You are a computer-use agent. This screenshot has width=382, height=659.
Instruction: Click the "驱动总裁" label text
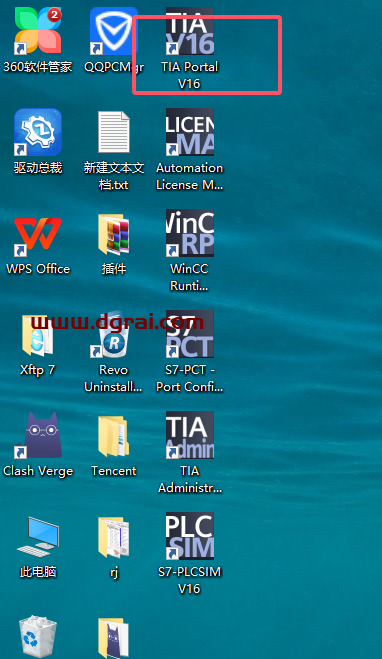coord(38,168)
